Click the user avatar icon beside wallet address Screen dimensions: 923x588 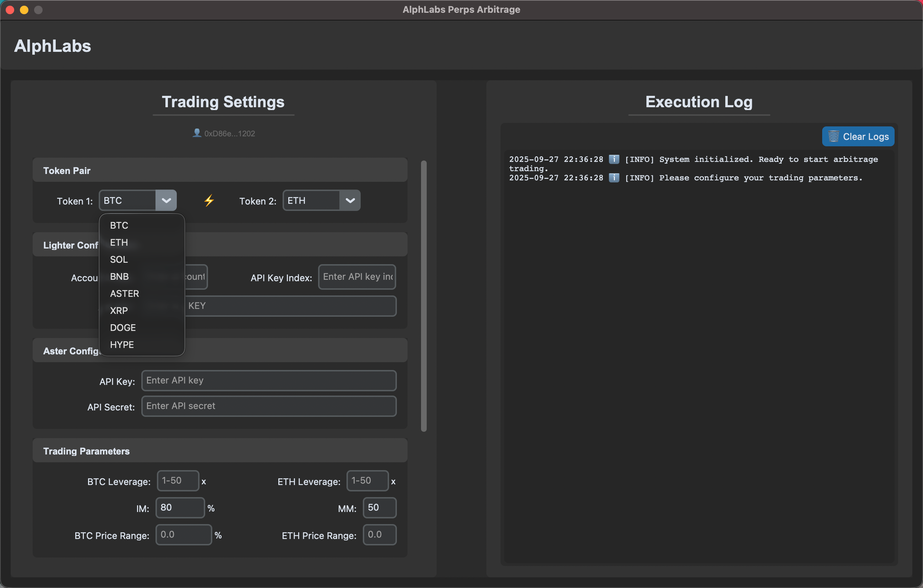tap(197, 133)
